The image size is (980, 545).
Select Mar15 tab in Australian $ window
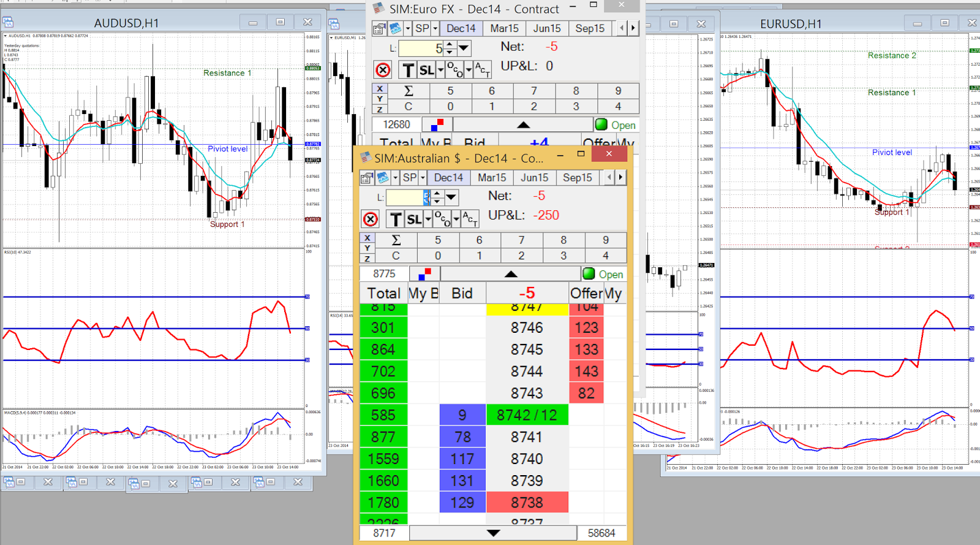[492, 178]
